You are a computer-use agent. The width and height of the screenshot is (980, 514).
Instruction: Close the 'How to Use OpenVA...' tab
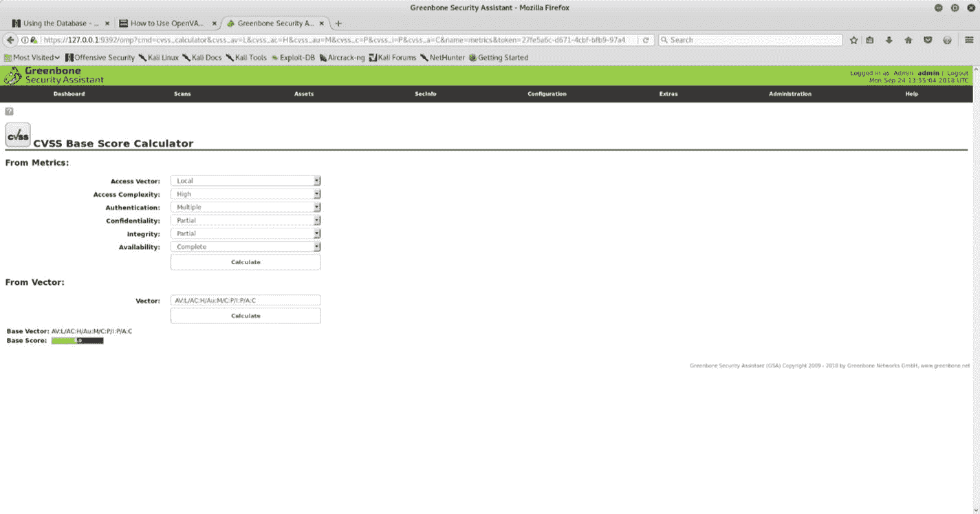coord(215,23)
